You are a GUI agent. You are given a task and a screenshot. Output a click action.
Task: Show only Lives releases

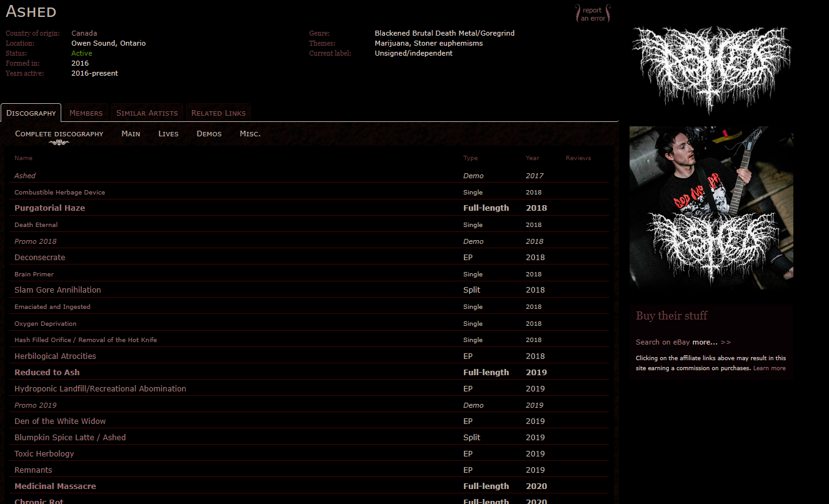point(168,134)
